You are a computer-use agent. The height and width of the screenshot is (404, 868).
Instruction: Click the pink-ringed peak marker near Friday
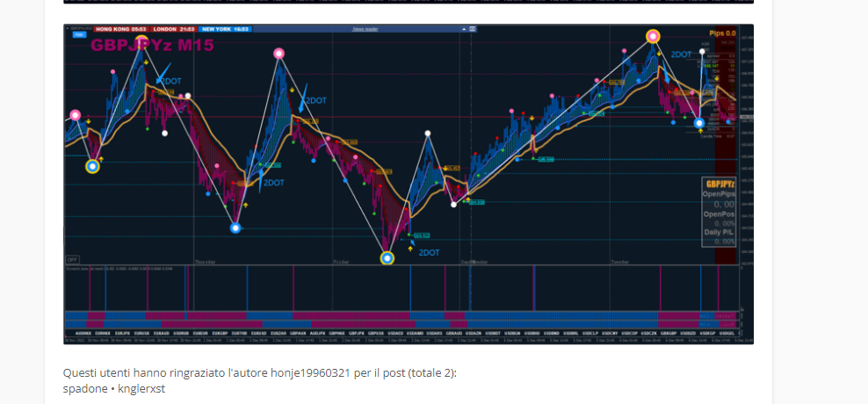[x=278, y=53]
